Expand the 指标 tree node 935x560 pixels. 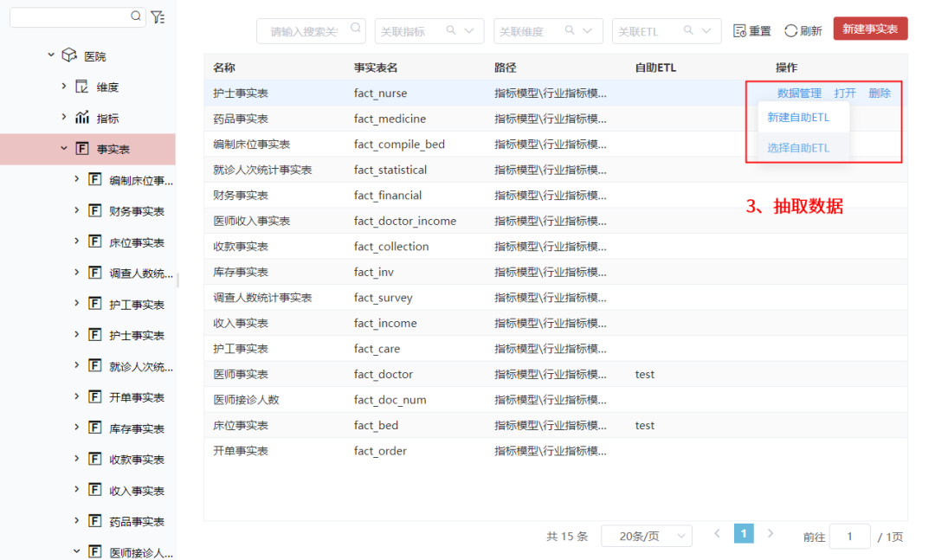point(64,117)
